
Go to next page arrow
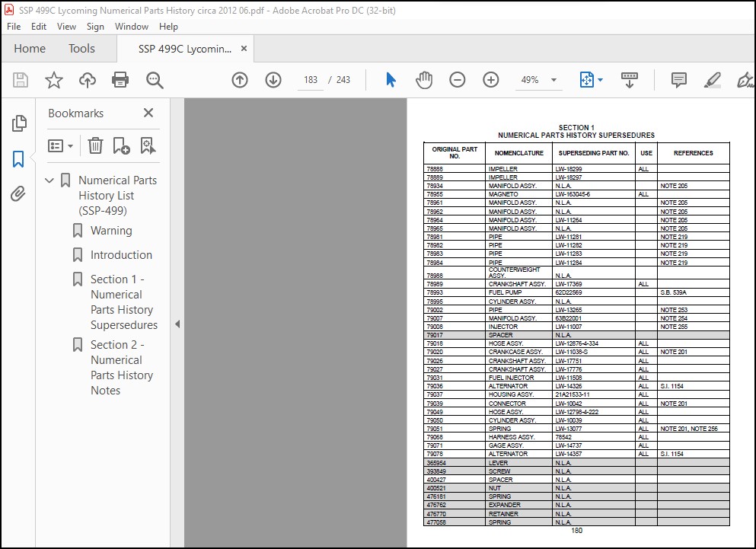pos(273,80)
